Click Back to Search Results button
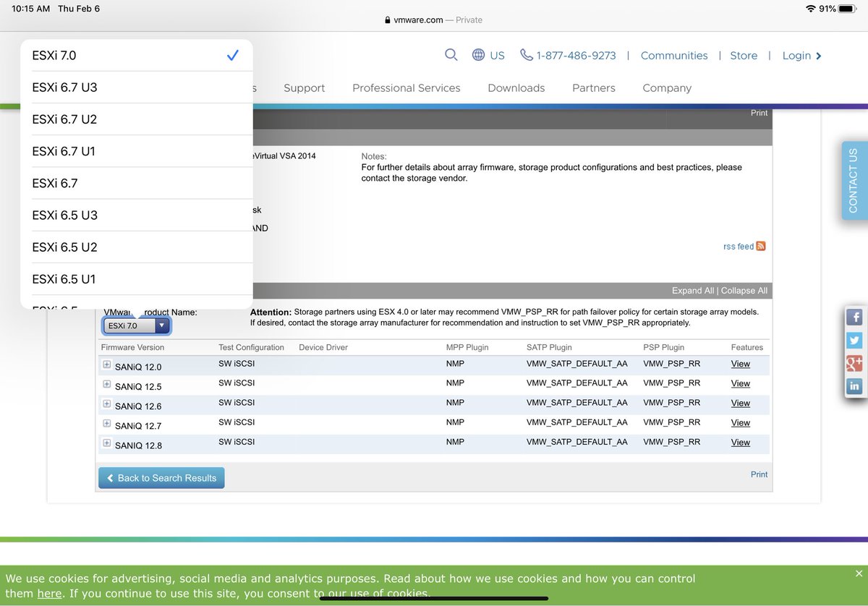The height and width of the screenshot is (606, 868). coord(161,478)
